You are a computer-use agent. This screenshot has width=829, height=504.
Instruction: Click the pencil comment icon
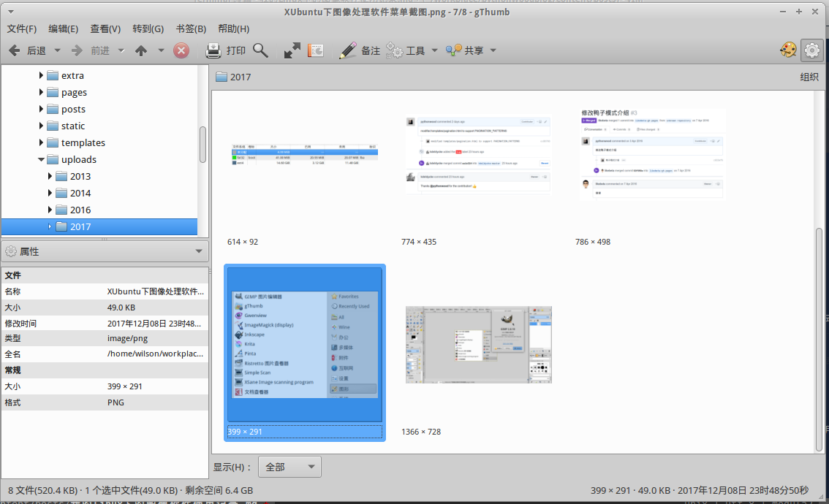tap(347, 50)
